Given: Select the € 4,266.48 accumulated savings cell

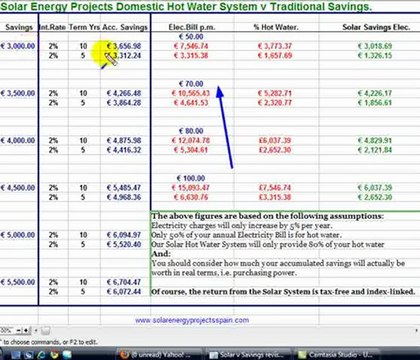Looking at the screenshot, I should [x=124, y=93].
